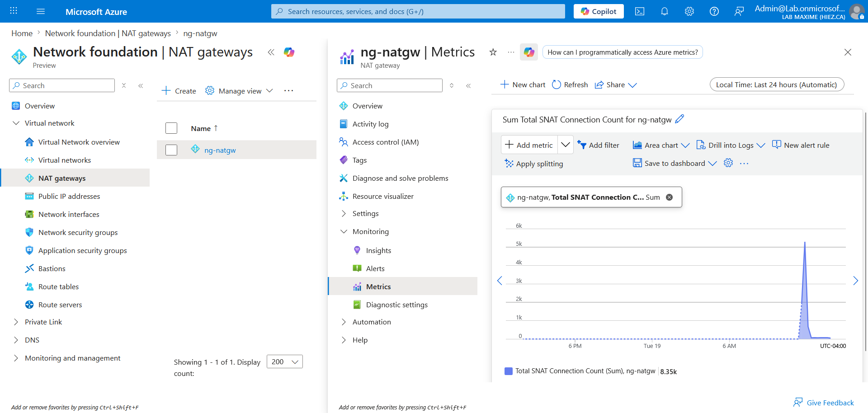
Task: Open chart settings gear icon
Action: (x=728, y=163)
